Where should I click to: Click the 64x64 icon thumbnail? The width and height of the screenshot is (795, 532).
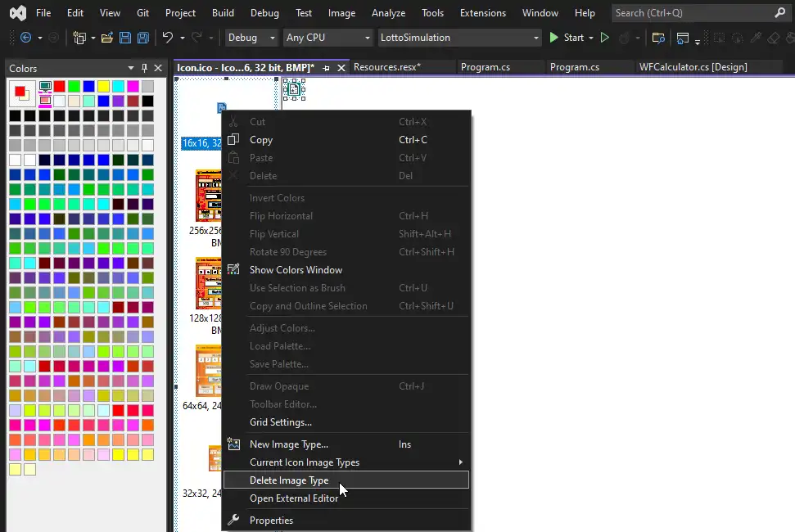pyautogui.click(x=210, y=370)
